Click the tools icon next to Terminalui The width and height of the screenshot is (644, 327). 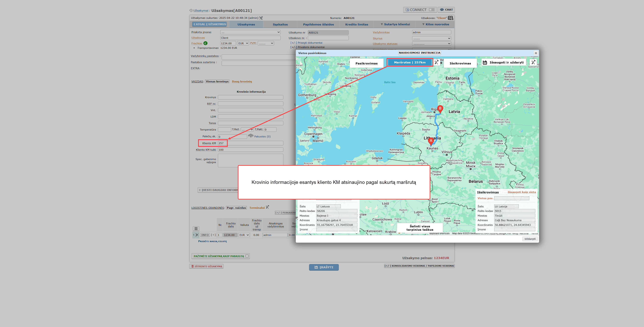[267, 207]
